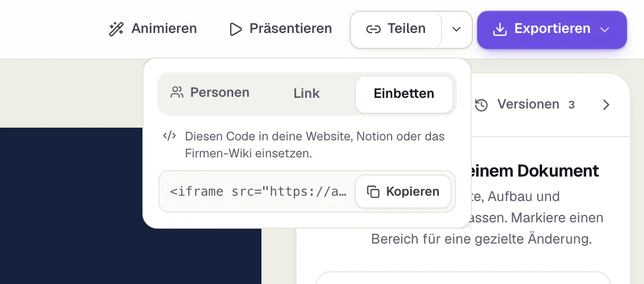Click the chain link icon in Teilen
Screen dimensions: 644x284
click(374, 29)
